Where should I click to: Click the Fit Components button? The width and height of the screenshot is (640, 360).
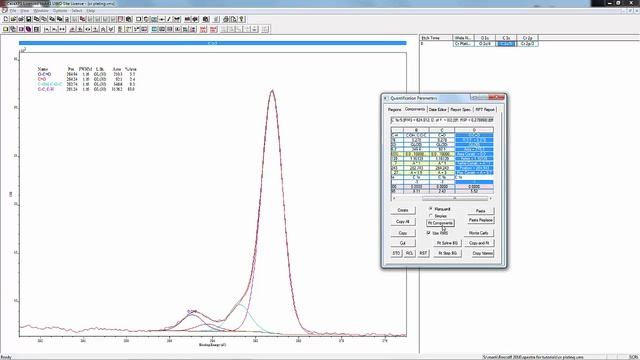click(x=440, y=223)
